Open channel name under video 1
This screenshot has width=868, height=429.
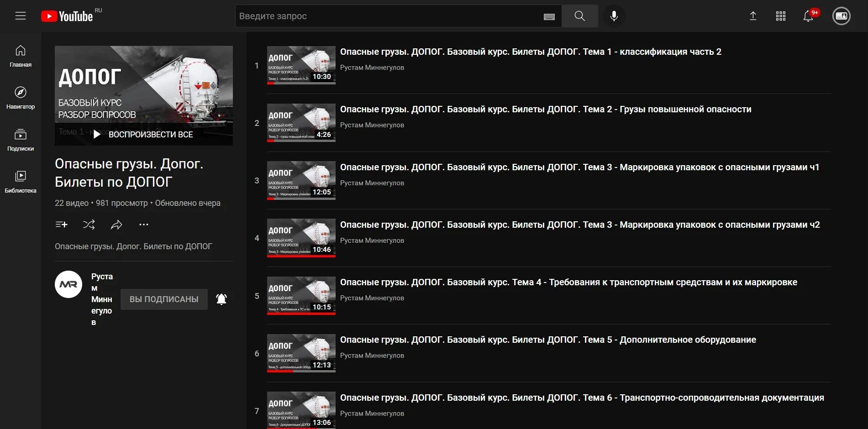click(x=372, y=67)
